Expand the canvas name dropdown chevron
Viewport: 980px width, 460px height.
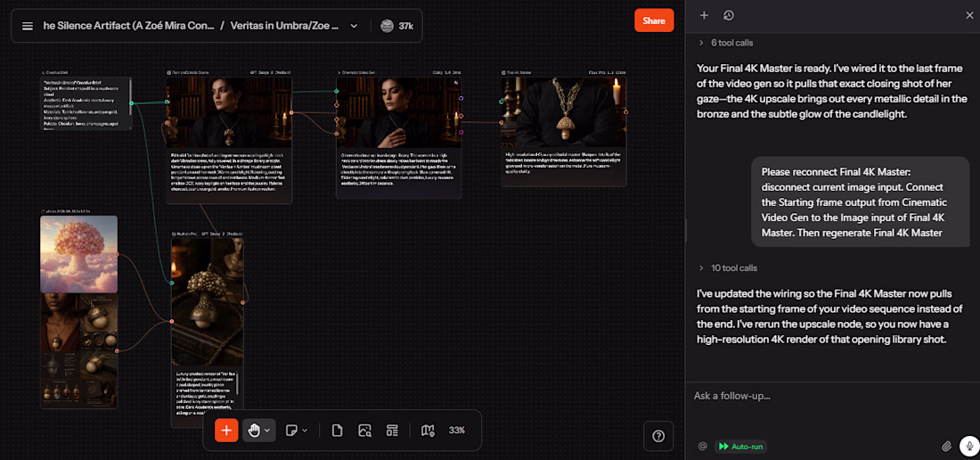354,26
